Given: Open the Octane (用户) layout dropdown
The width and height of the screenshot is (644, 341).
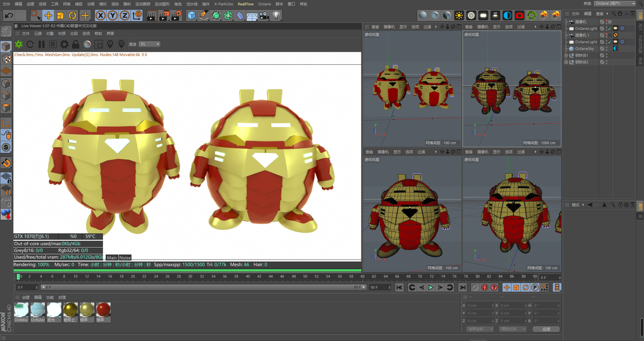Looking at the screenshot, I should coord(614,4).
